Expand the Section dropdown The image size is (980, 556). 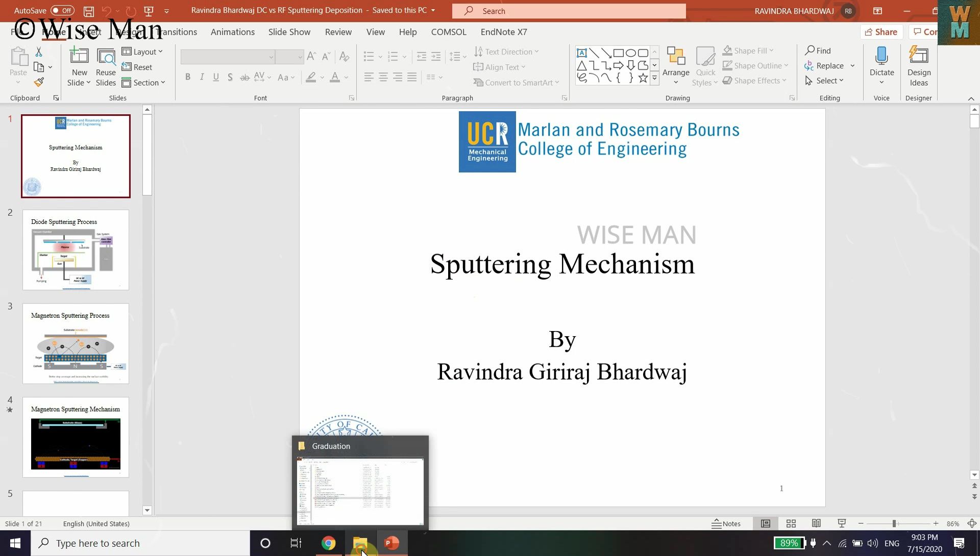[x=143, y=83]
